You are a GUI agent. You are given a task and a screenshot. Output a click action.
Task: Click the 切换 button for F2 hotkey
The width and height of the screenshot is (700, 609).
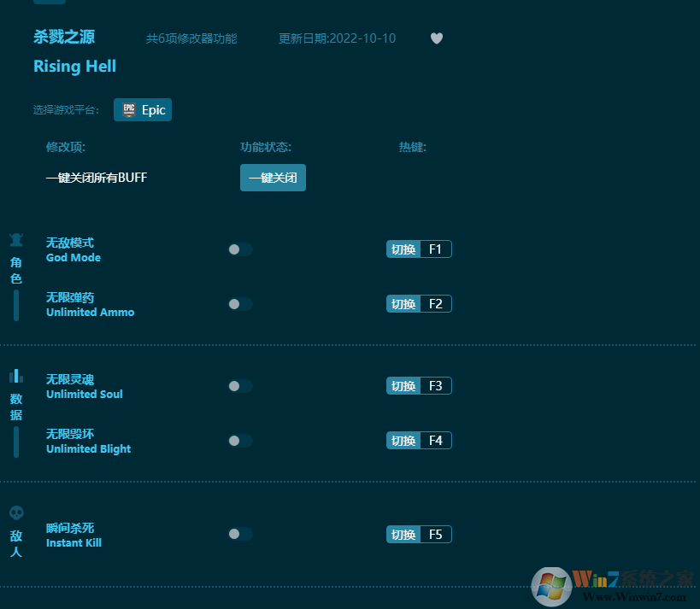point(403,304)
